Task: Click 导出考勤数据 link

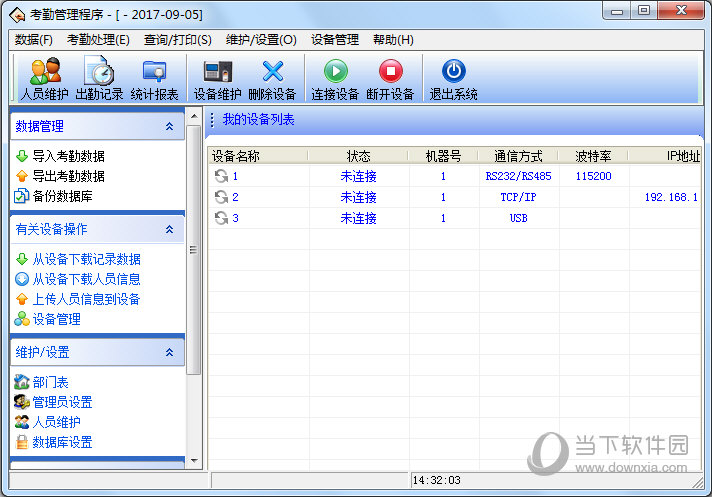Action: click(69, 176)
